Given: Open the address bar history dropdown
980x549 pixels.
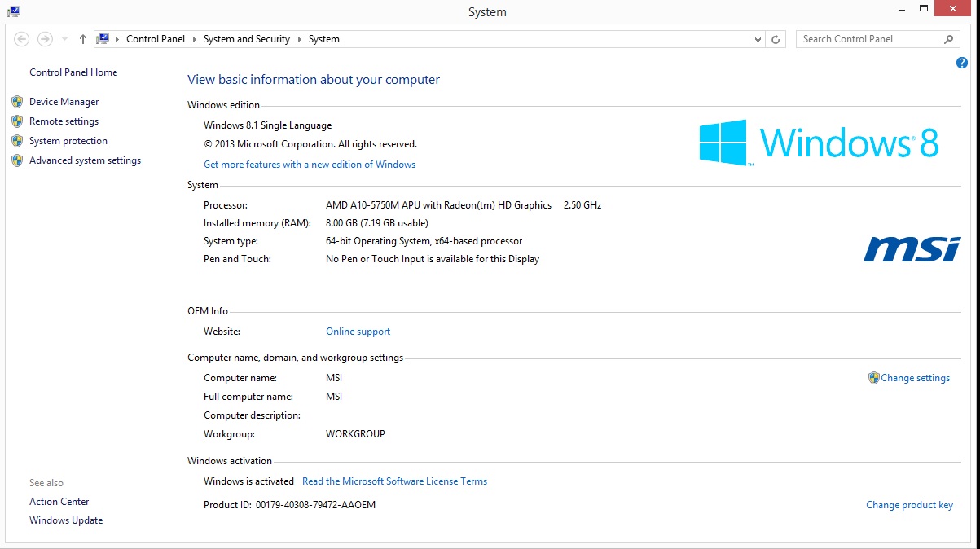Looking at the screenshot, I should point(758,39).
